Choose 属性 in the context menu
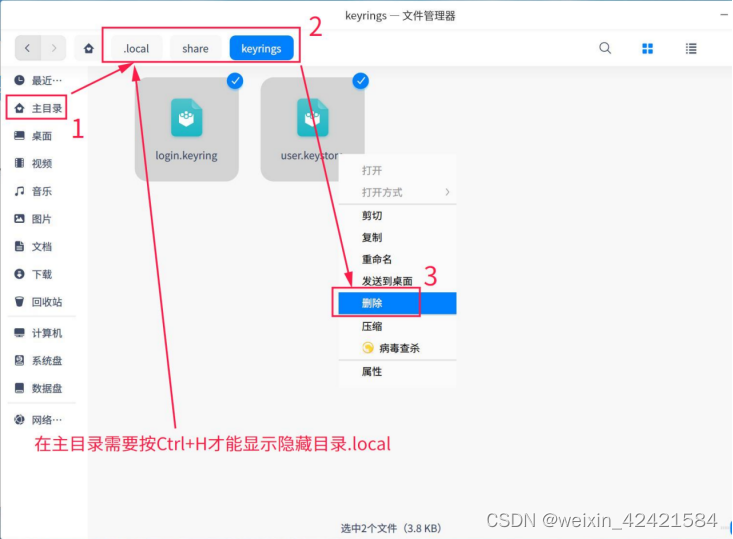Screen dimensions: 733x539 (397, 372)
